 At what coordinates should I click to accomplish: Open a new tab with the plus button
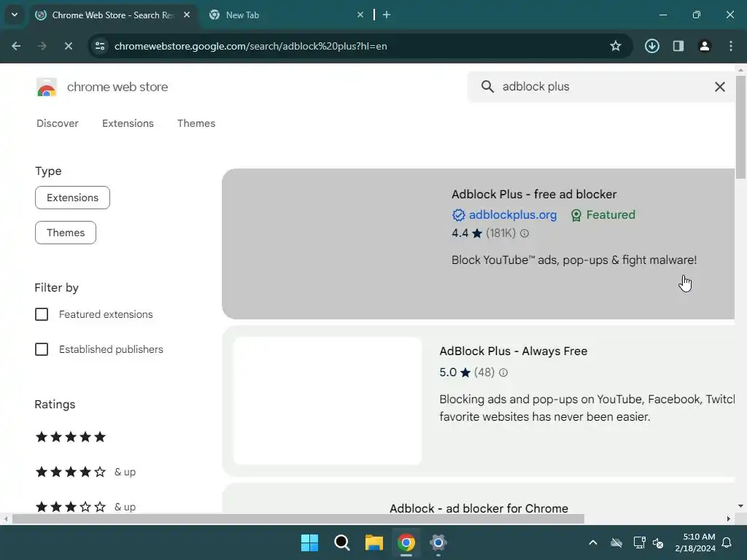[387, 15]
